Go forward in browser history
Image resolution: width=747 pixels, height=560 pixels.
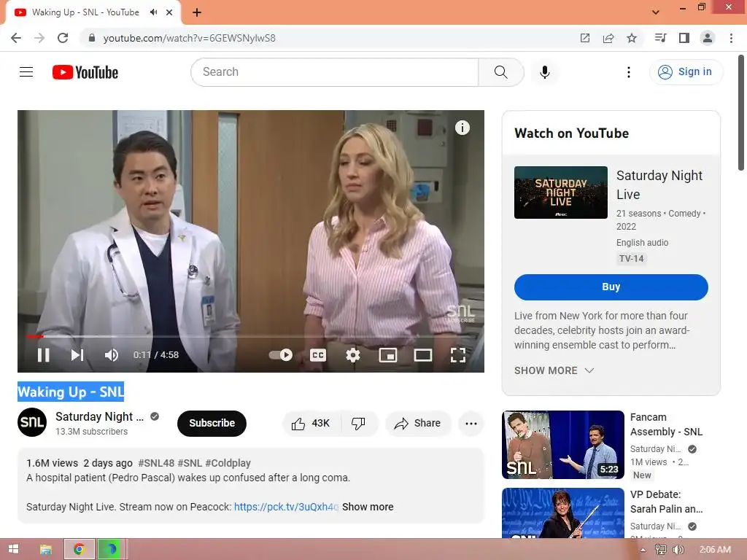click(39, 38)
